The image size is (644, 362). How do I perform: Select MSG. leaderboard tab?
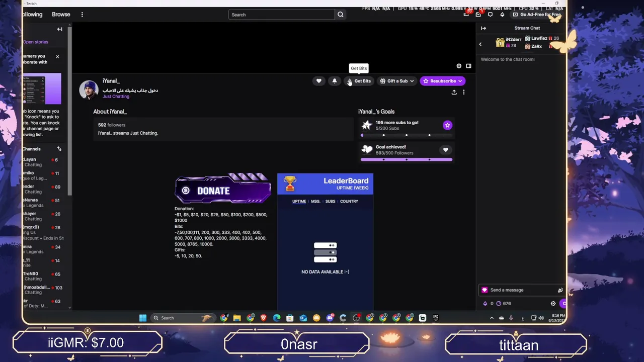click(315, 201)
